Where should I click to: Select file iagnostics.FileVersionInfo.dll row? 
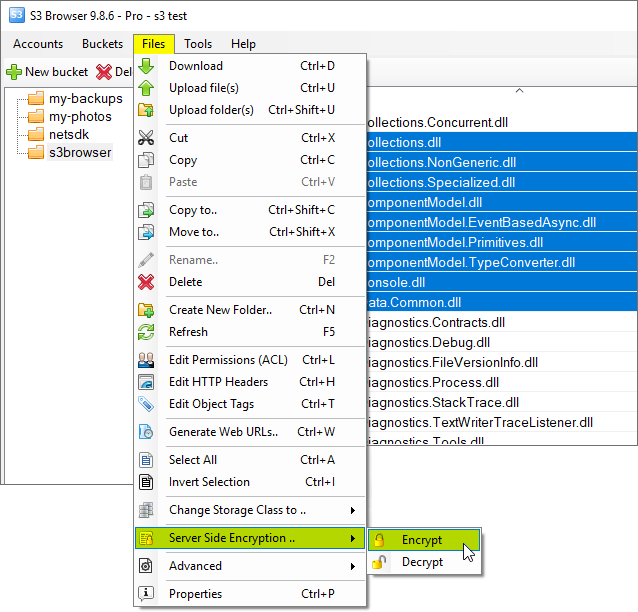(x=502, y=362)
